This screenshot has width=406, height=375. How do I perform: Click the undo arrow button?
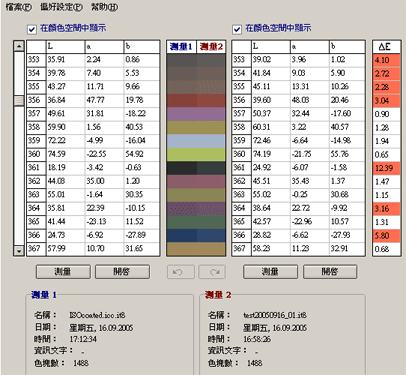[181, 272]
